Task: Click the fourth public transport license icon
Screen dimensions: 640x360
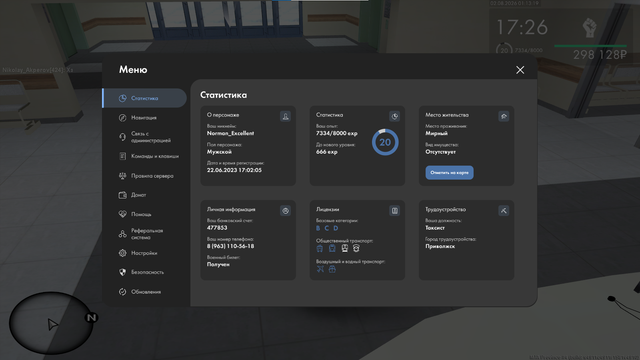Action: (x=356, y=248)
